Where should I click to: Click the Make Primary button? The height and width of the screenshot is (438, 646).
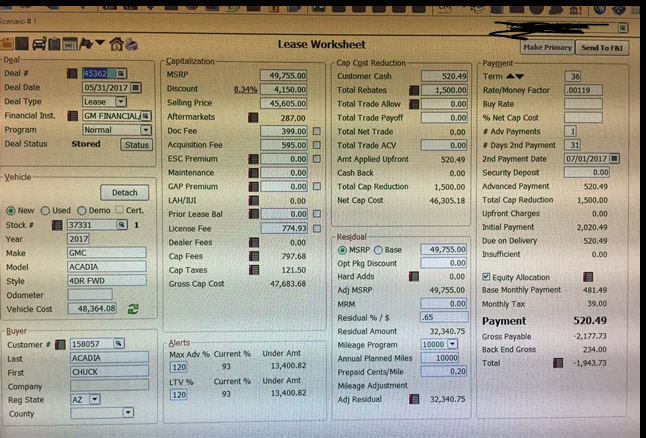point(547,48)
